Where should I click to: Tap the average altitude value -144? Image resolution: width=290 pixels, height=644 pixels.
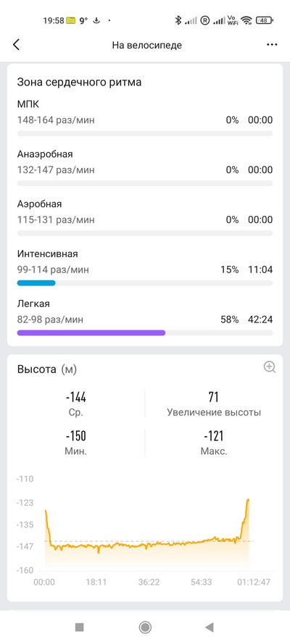[76, 397]
